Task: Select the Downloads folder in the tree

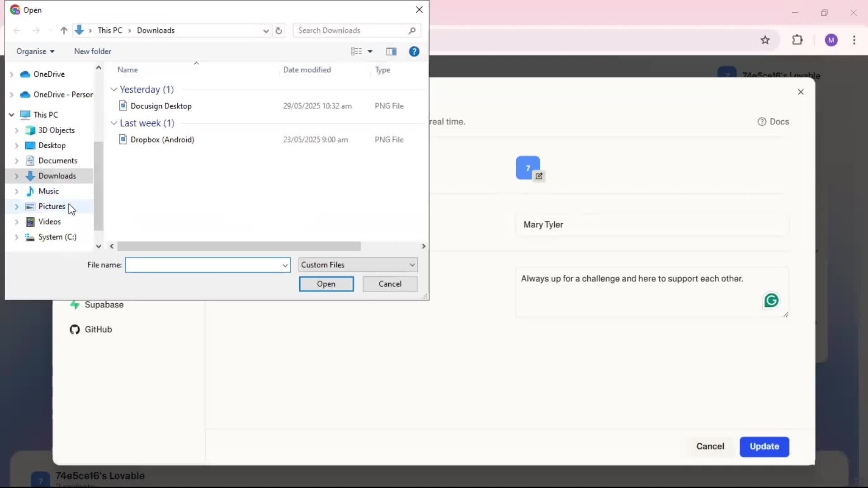Action: tap(57, 176)
